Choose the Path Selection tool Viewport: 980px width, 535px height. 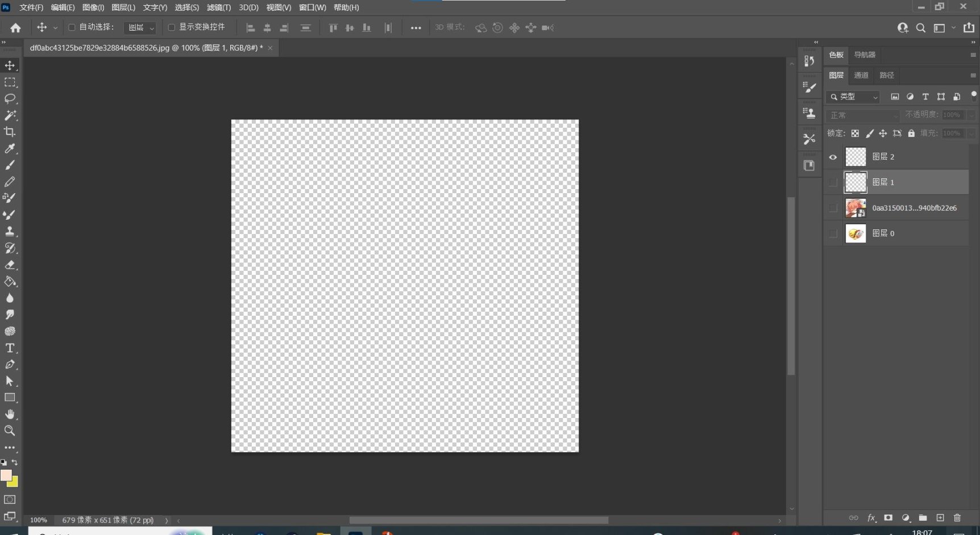pyautogui.click(x=10, y=381)
